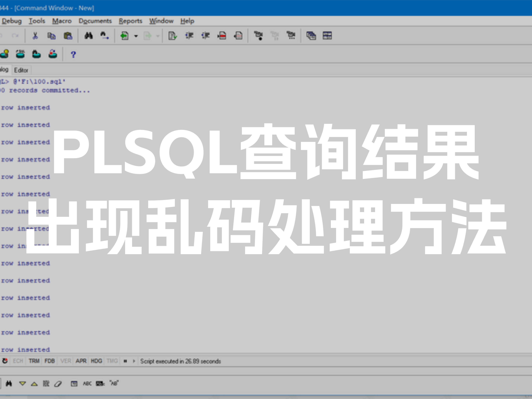Screen dimensions: 532x399
Task: Open the Macro menu
Action: pos(62,21)
